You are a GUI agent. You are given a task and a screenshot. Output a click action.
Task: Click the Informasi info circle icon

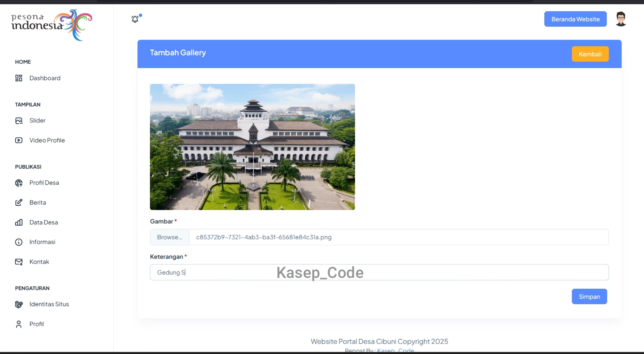19,242
